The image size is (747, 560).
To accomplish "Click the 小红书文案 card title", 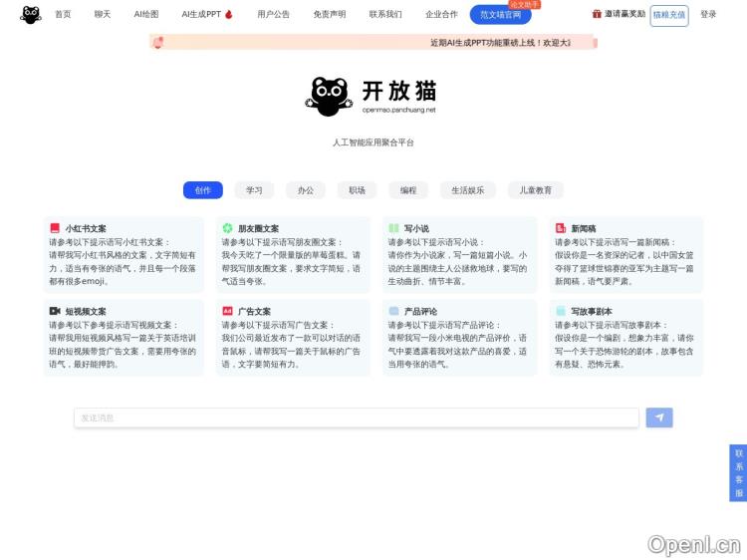I will tap(86, 228).
